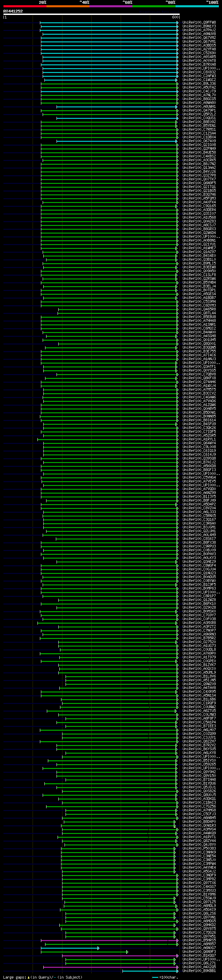The width and height of the screenshot is (222, 980).
Task: Select hit label UniRef100_Q39SQ8
Action: [x=199, y=458]
